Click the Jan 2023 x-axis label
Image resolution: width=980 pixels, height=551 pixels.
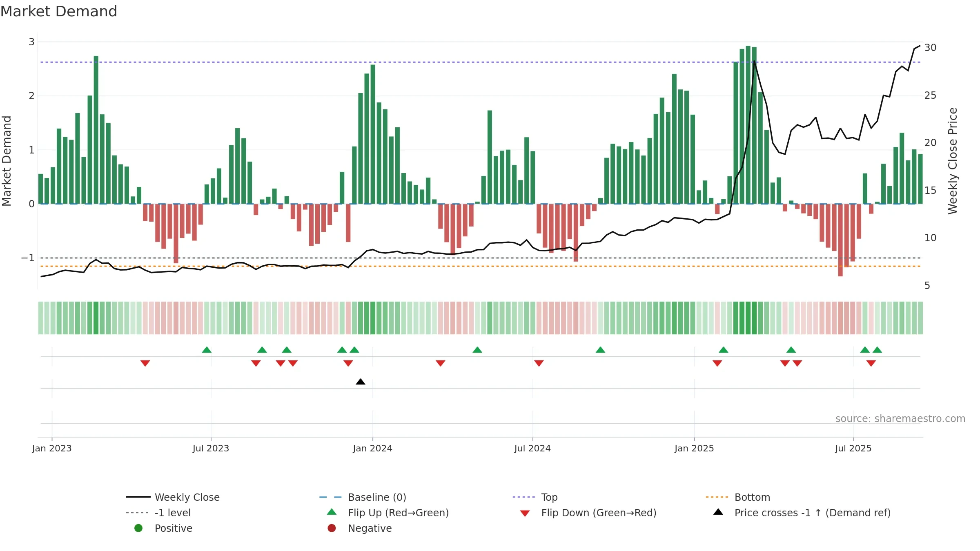(52, 448)
